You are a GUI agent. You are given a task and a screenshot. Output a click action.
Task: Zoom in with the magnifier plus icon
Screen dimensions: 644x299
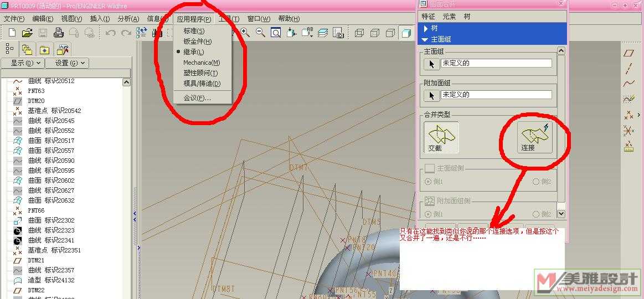coord(245,33)
